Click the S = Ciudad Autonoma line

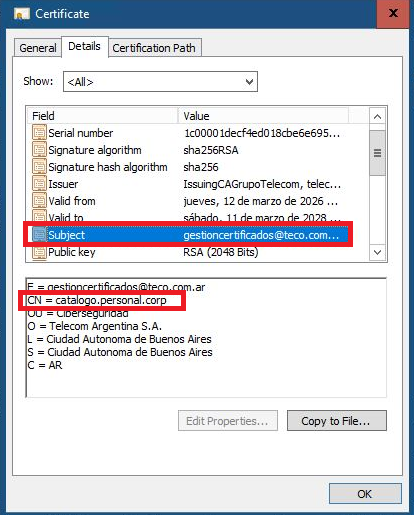coord(120,352)
